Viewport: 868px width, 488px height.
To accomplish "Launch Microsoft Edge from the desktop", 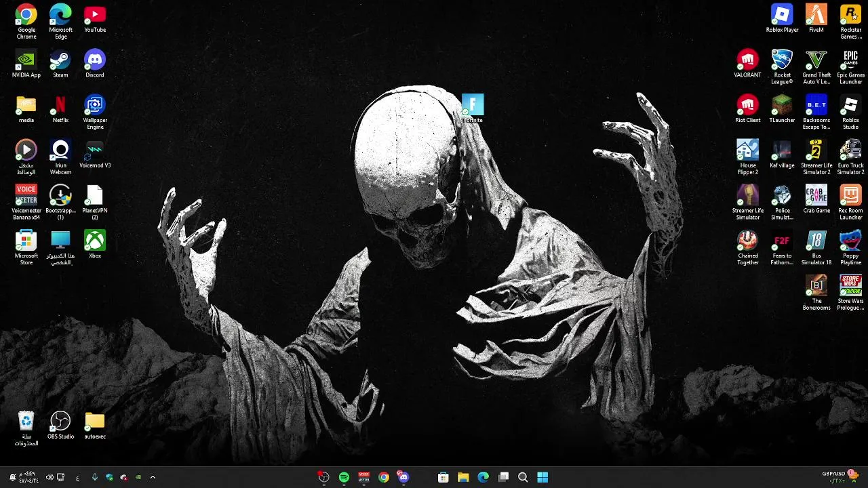I will [60, 22].
